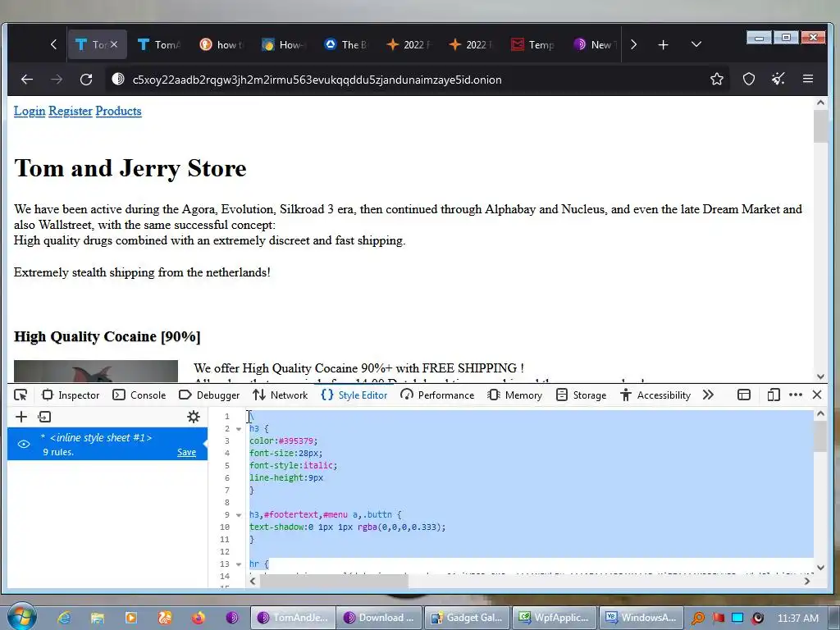The image size is (840, 630).
Task: Click the onion site identity icon
Action: click(118, 80)
